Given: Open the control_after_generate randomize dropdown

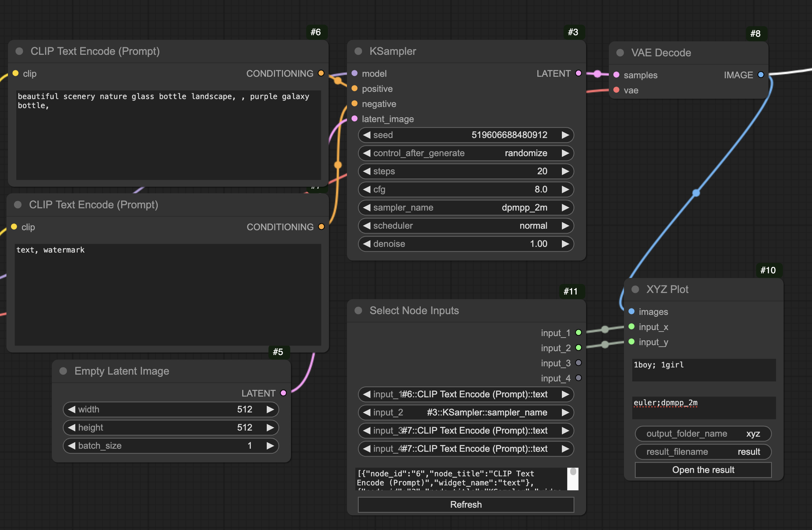Looking at the screenshot, I should click(x=465, y=153).
